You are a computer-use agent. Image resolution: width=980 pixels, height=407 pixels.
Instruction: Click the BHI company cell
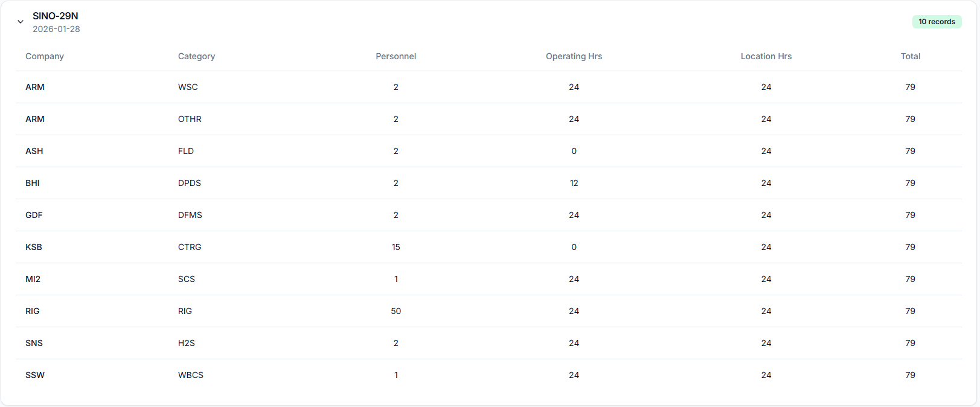33,183
